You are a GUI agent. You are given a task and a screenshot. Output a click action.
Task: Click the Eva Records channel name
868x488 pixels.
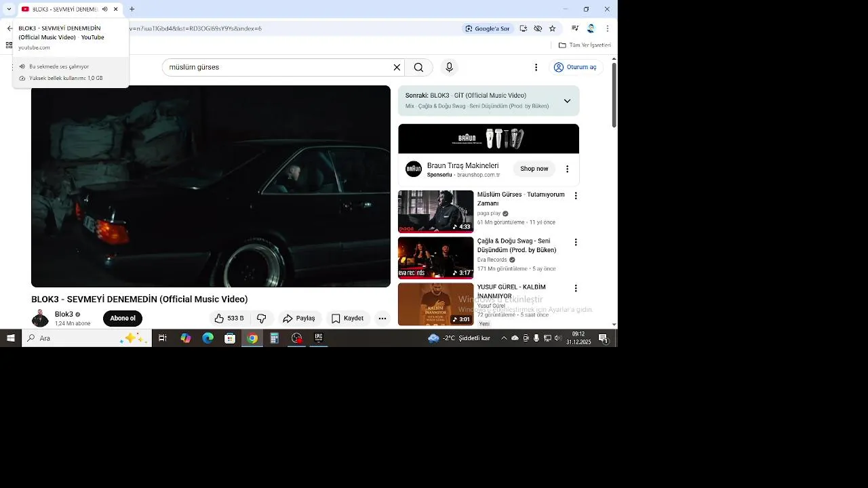point(492,260)
